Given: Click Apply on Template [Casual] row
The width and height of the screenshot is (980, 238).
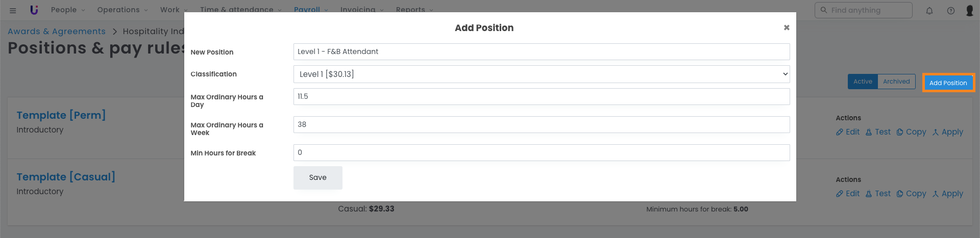Looking at the screenshot, I should pyautogui.click(x=948, y=194).
